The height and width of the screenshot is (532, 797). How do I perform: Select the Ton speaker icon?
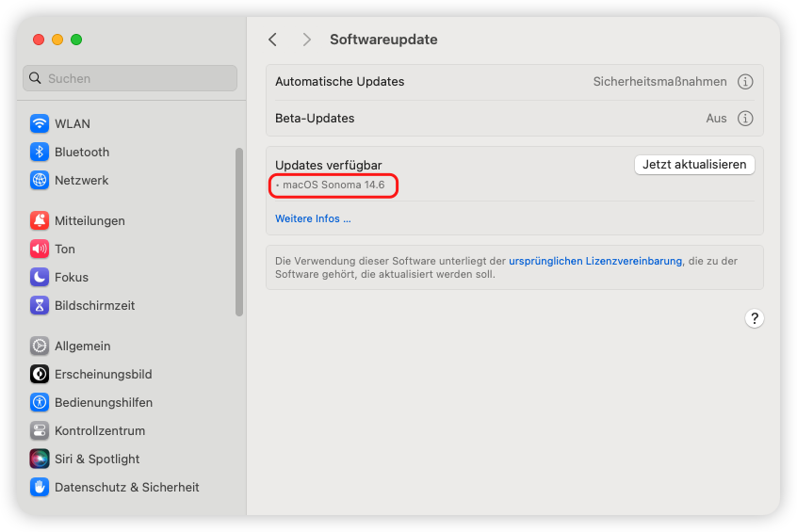click(x=40, y=249)
